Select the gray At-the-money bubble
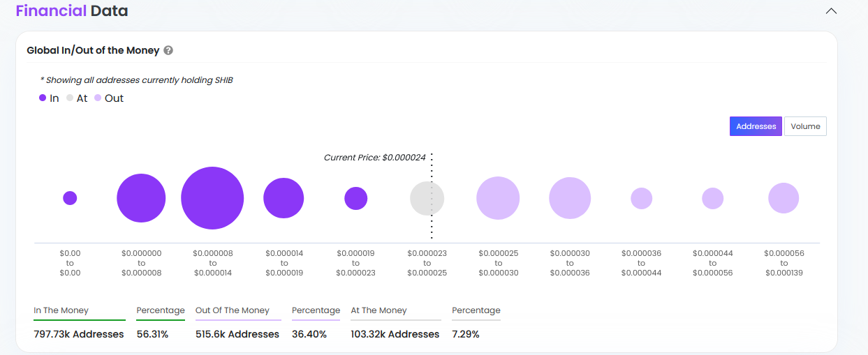Image resolution: width=868 pixels, height=355 pixels. [x=427, y=198]
